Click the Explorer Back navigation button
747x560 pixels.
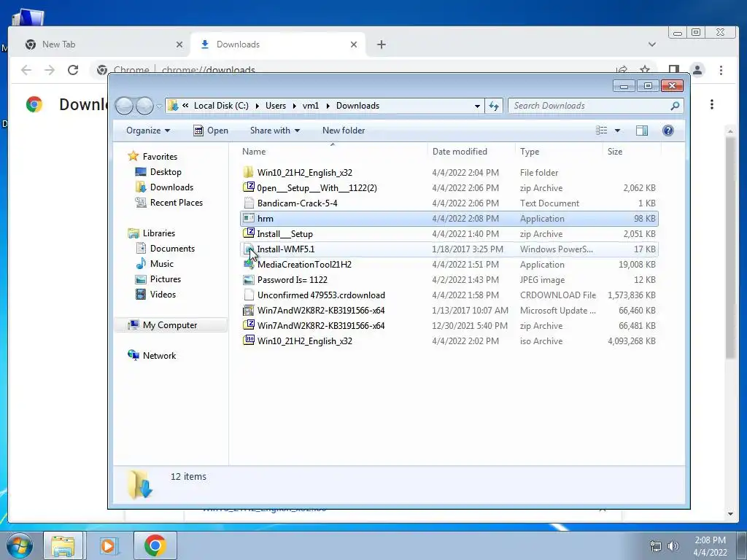coord(124,106)
